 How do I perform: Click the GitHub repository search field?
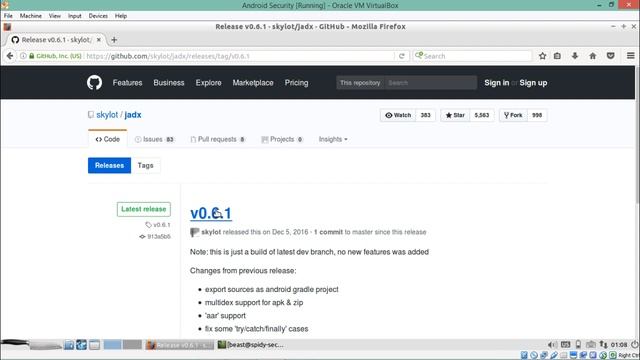(x=431, y=82)
